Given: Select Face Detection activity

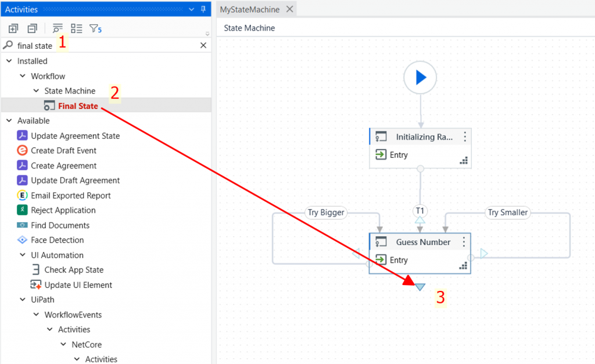Looking at the screenshot, I should click(58, 240).
